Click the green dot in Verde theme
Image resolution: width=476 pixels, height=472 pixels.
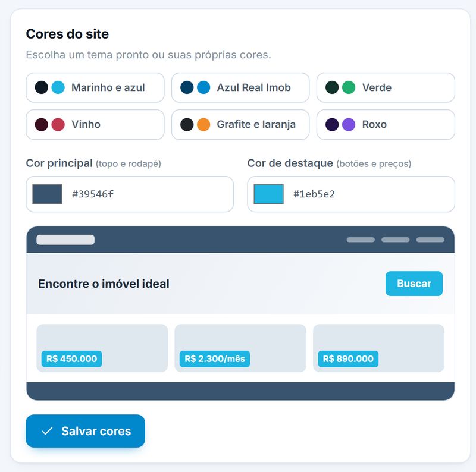click(x=349, y=87)
